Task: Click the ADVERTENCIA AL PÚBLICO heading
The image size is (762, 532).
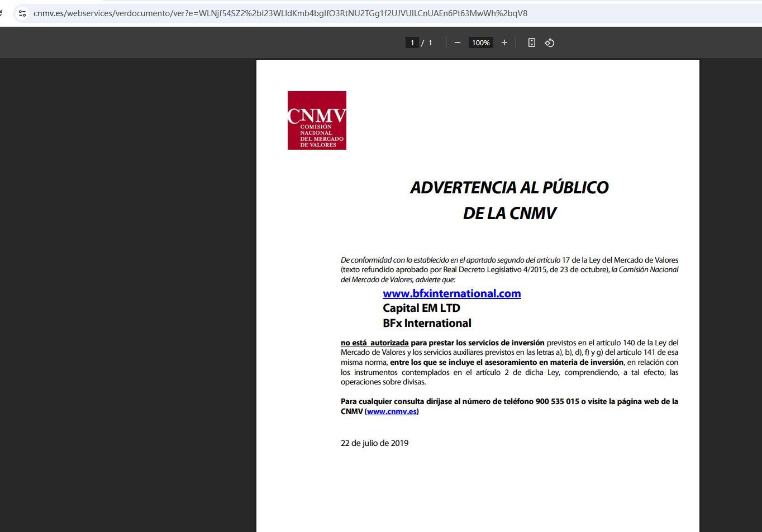Action: pos(509,188)
